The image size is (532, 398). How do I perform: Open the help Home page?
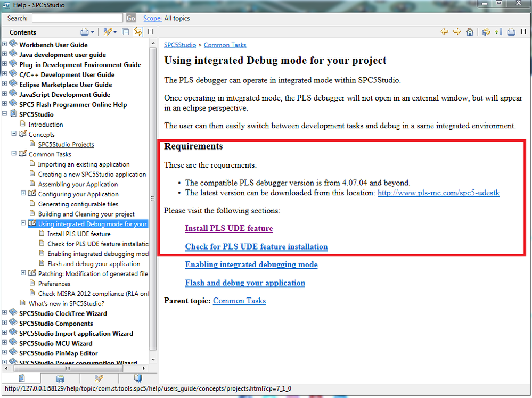[470, 31]
